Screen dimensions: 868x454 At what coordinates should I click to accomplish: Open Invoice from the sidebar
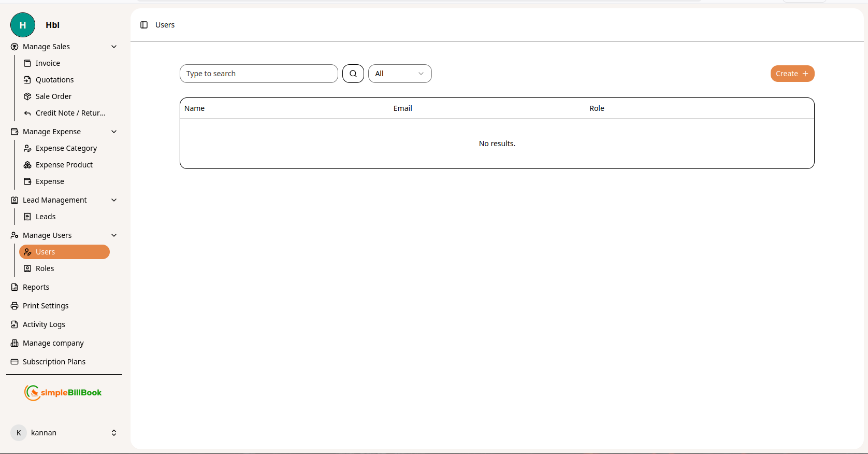pos(48,63)
